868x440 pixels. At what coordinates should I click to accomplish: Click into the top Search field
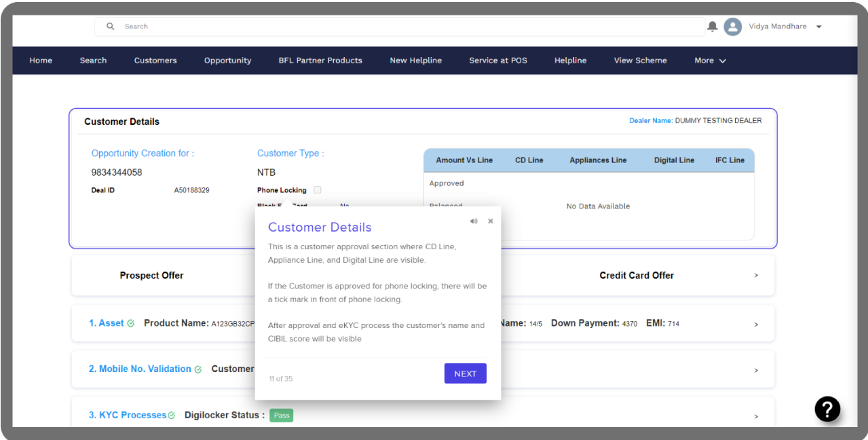[407, 26]
